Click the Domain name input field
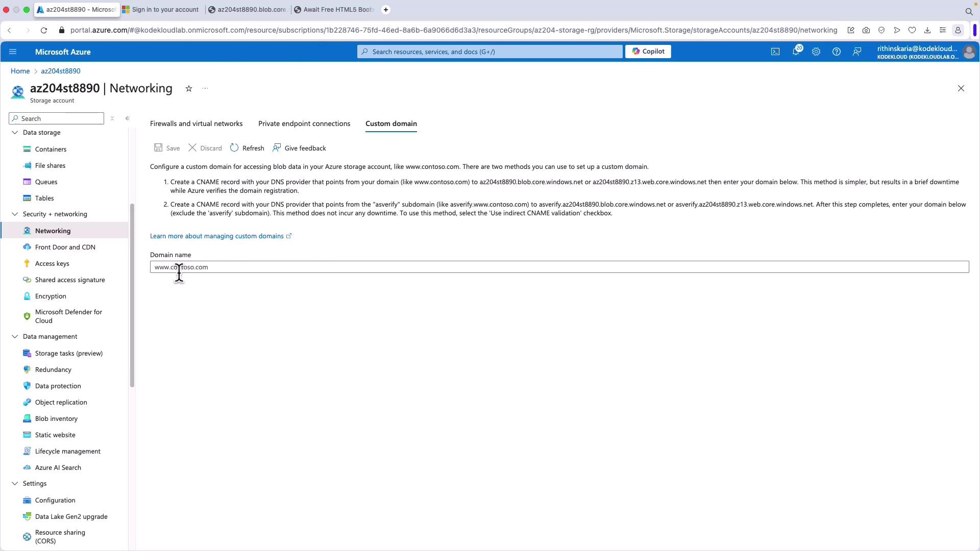This screenshot has width=980, height=551. 559,267
